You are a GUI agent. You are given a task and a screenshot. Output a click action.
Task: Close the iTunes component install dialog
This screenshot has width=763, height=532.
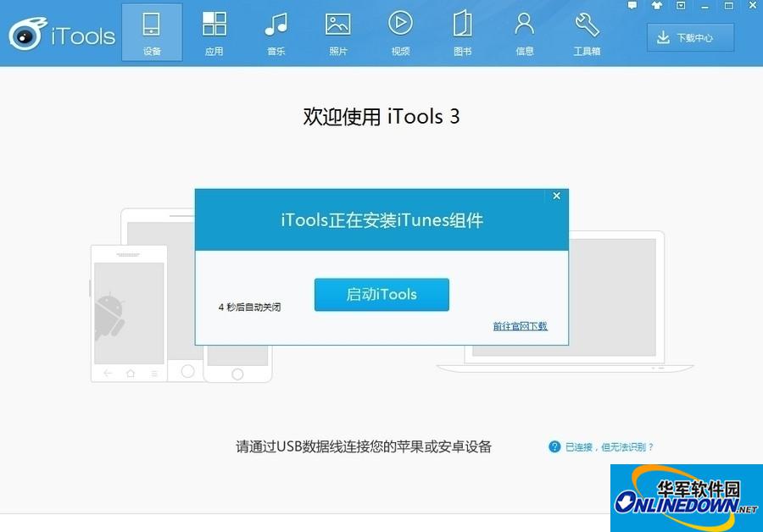[x=557, y=196]
